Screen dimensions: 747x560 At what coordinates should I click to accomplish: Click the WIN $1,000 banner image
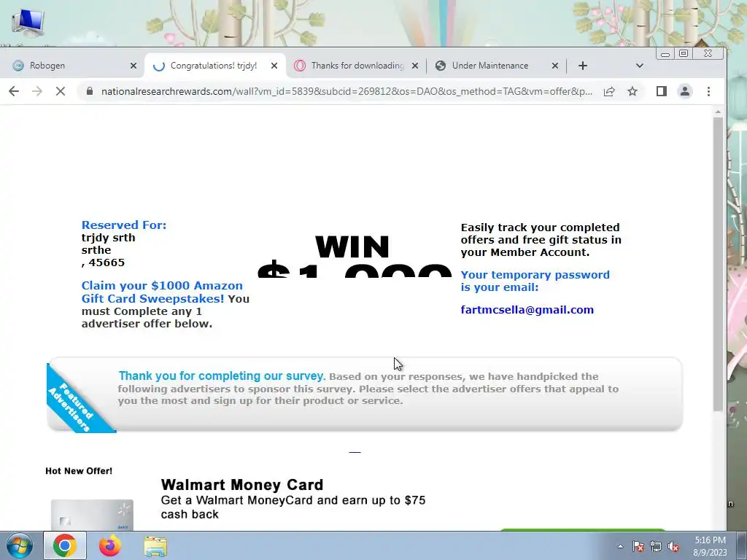point(353,254)
